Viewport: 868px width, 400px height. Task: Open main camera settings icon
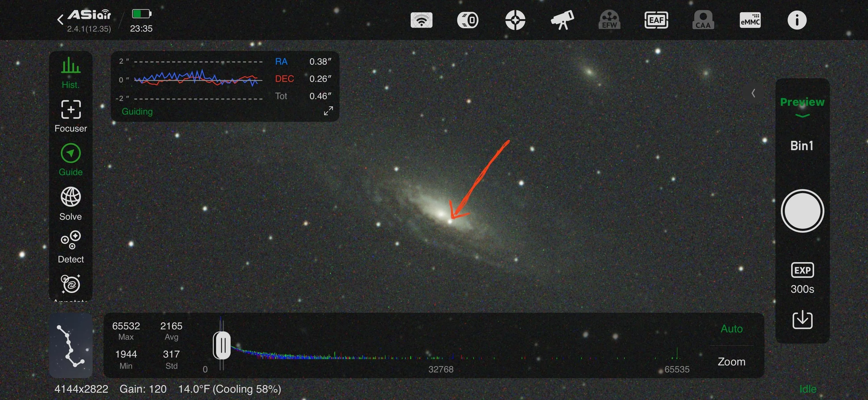click(x=468, y=20)
